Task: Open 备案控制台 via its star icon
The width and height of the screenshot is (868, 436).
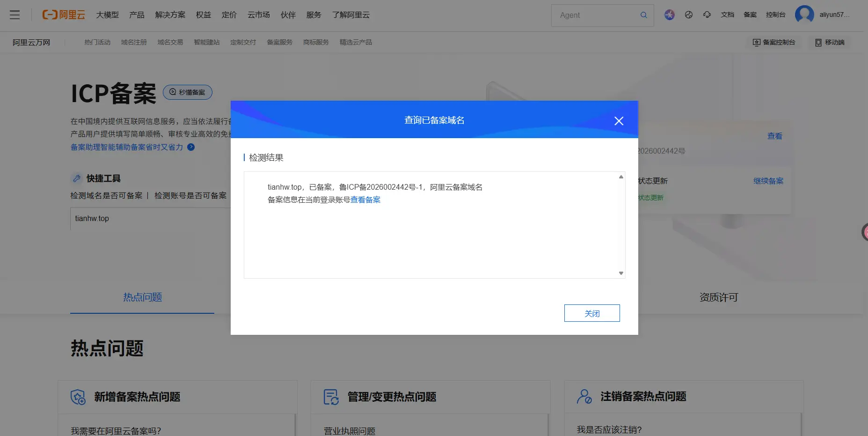Action: click(x=757, y=42)
